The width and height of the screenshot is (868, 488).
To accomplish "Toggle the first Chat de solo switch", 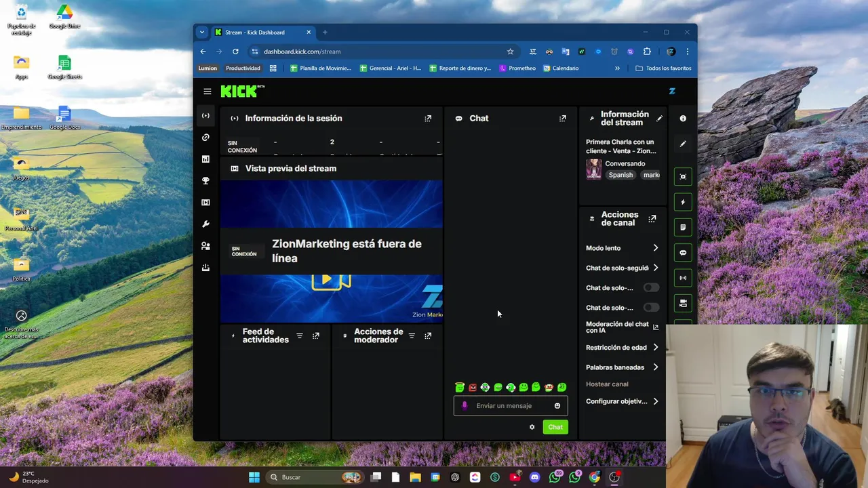I will click(650, 287).
